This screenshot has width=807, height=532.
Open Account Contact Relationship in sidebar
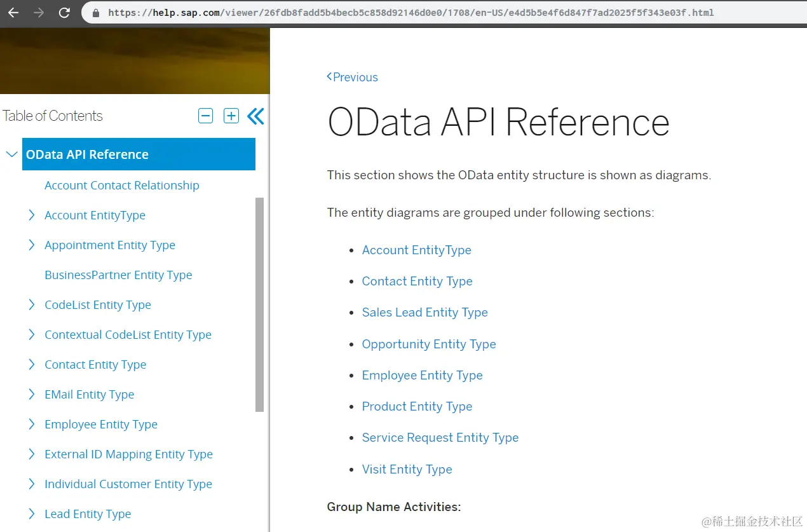[x=122, y=186]
